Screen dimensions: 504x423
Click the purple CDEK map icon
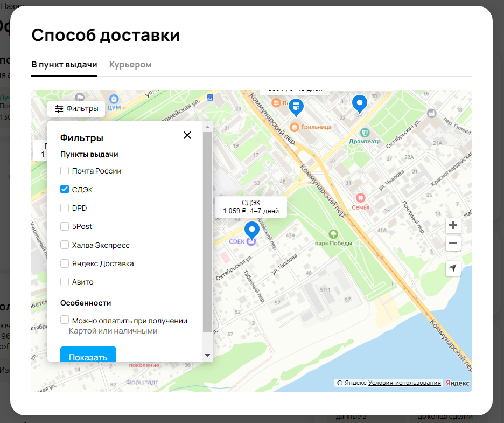251,241
